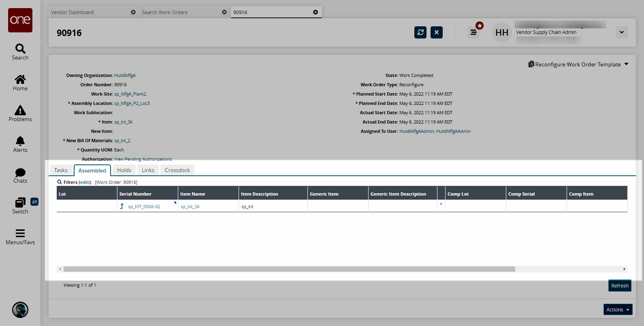Expand the small arrow column before Comp Lot
644x326 pixels.
click(441, 204)
